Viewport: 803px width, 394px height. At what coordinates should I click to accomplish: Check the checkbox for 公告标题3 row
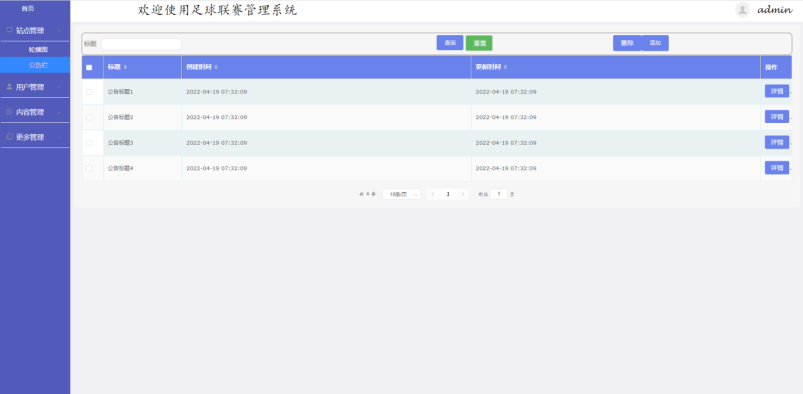click(89, 142)
